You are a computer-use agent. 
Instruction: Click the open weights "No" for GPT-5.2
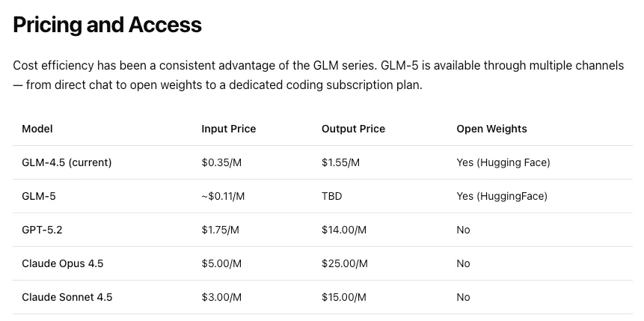[x=463, y=230]
